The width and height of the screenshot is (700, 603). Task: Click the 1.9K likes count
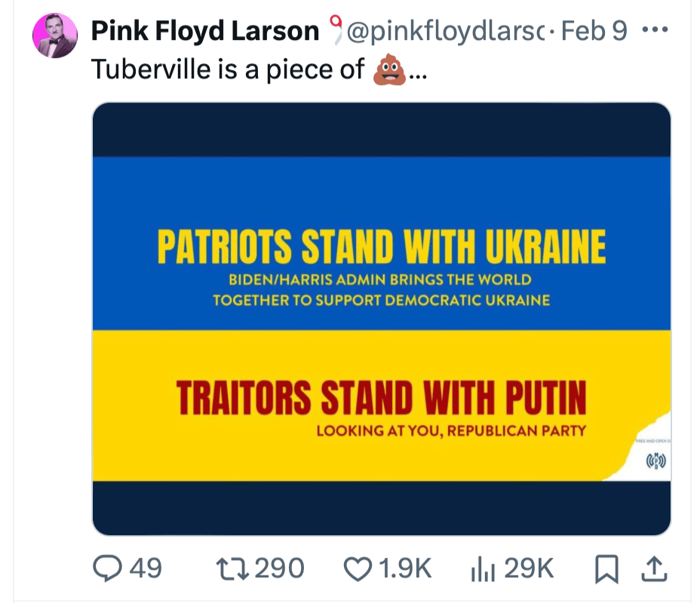coord(408,568)
